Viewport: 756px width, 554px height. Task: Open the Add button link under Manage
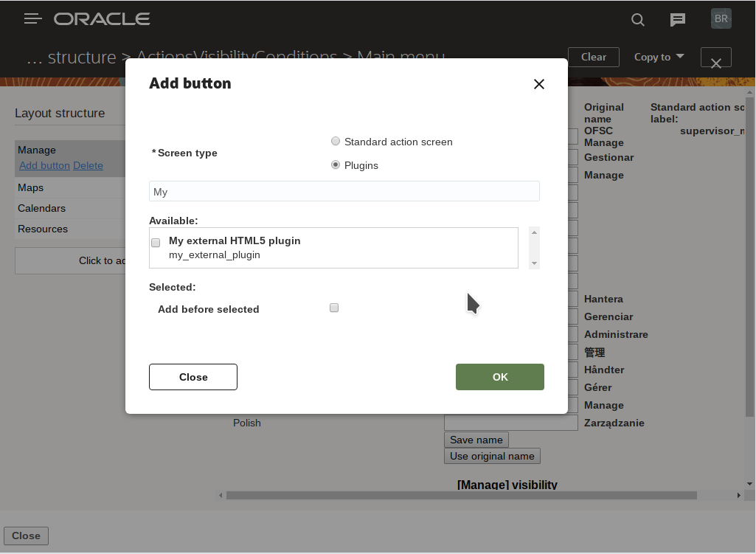pyautogui.click(x=44, y=165)
